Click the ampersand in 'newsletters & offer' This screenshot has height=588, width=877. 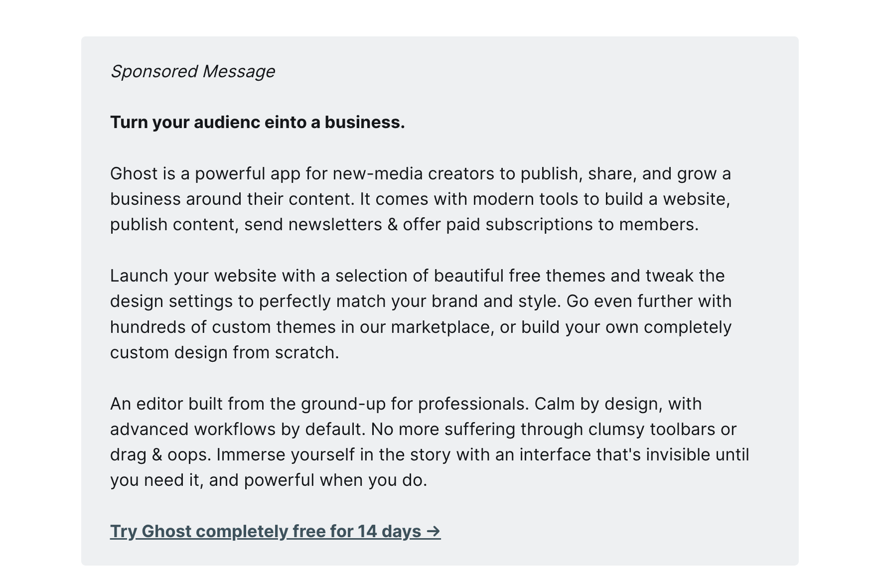(393, 225)
